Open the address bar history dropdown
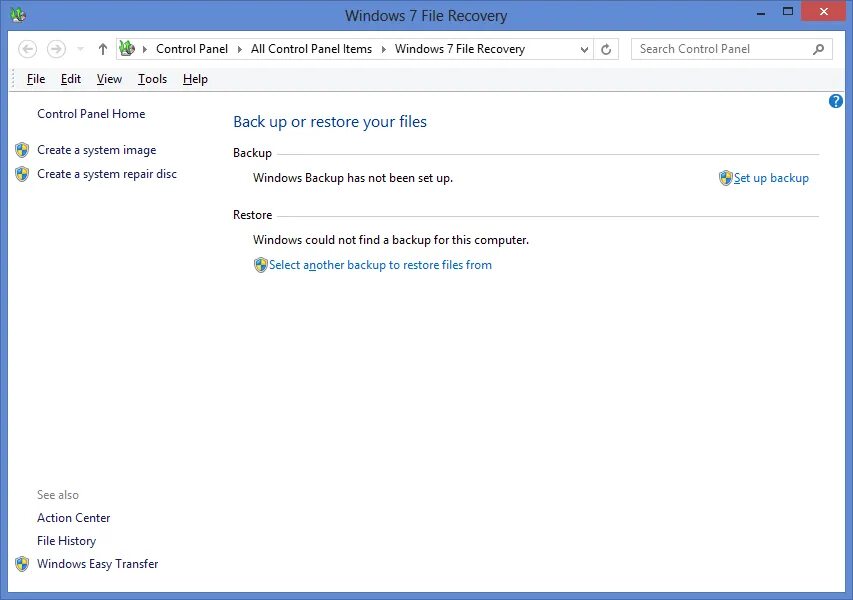Screen dimensions: 853x600 tap(584, 50)
